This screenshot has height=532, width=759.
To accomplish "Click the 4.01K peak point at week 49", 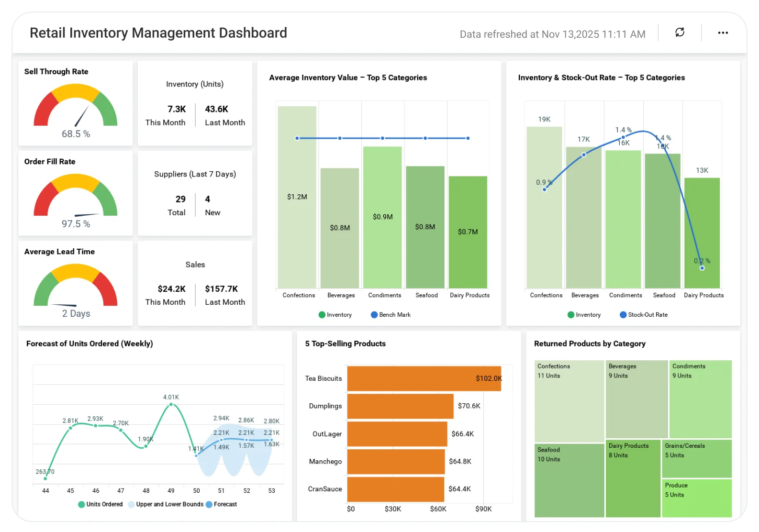I will [x=171, y=405].
